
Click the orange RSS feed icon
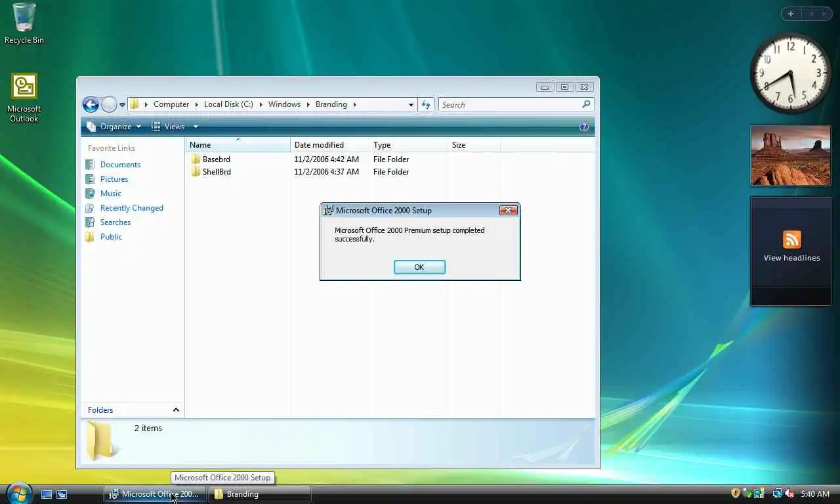coord(791,240)
